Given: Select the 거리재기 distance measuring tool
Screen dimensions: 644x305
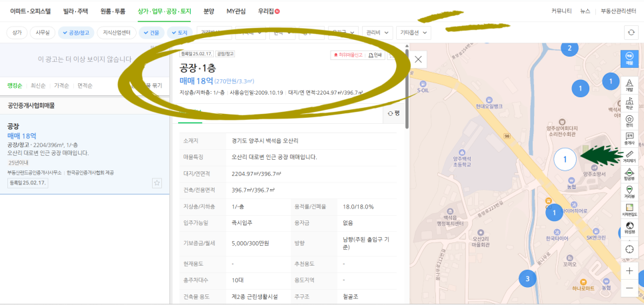Looking at the screenshot, I should click(x=629, y=156).
